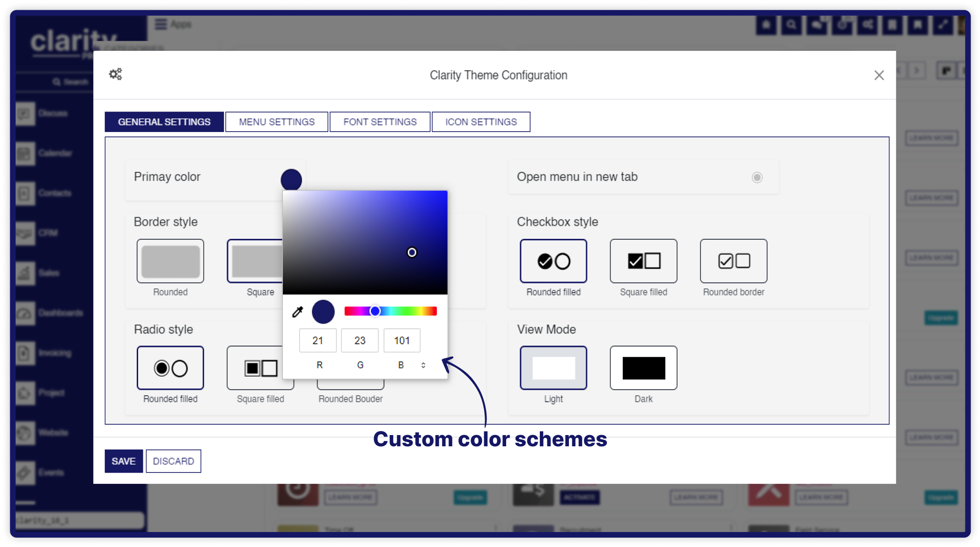The image size is (980, 547).
Task: Click the G value input field
Action: tap(360, 340)
